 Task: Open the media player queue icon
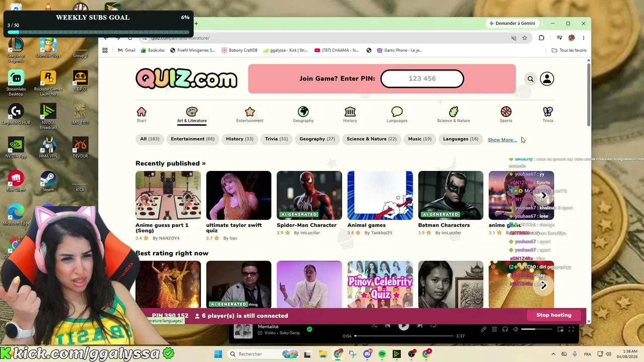494,329
